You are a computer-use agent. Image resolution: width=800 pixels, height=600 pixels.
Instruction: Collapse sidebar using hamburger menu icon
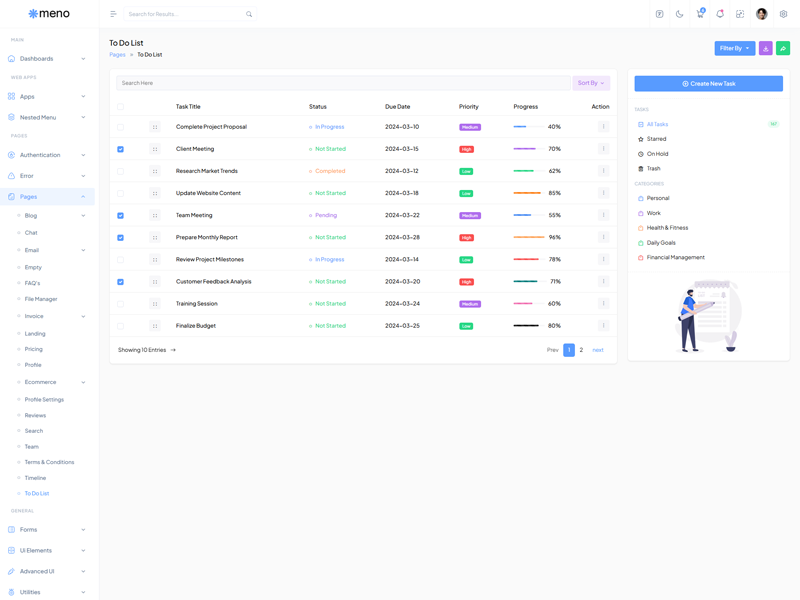pyautogui.click(x=113, y=14)
